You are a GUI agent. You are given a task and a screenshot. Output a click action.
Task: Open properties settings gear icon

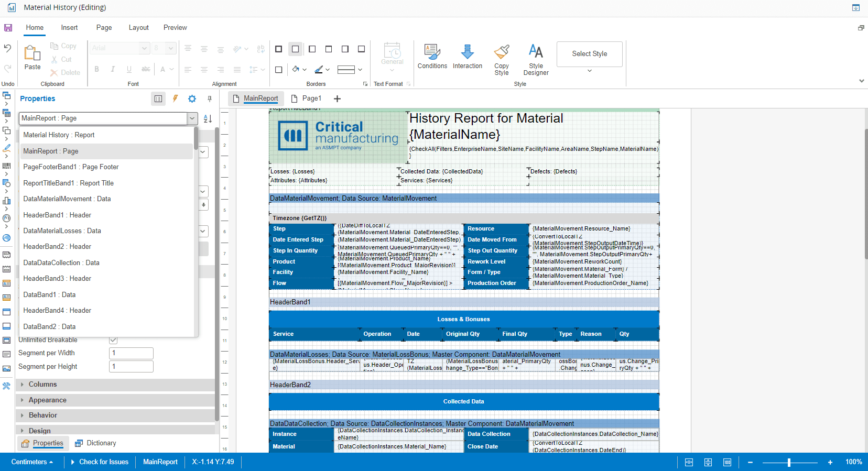(x=192, y=98)
